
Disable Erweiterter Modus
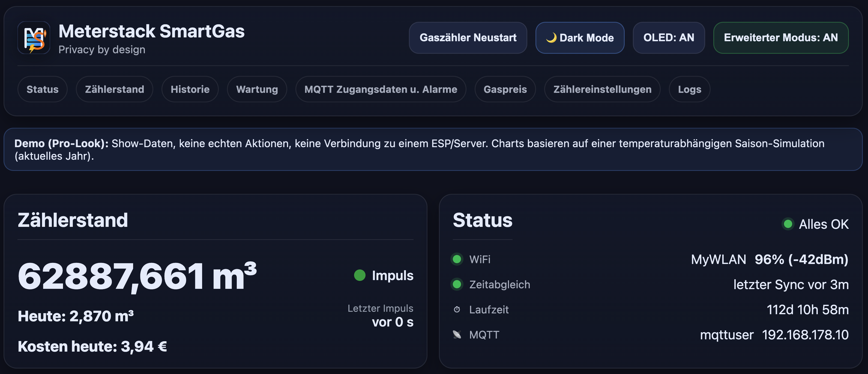tap(781, 38)
